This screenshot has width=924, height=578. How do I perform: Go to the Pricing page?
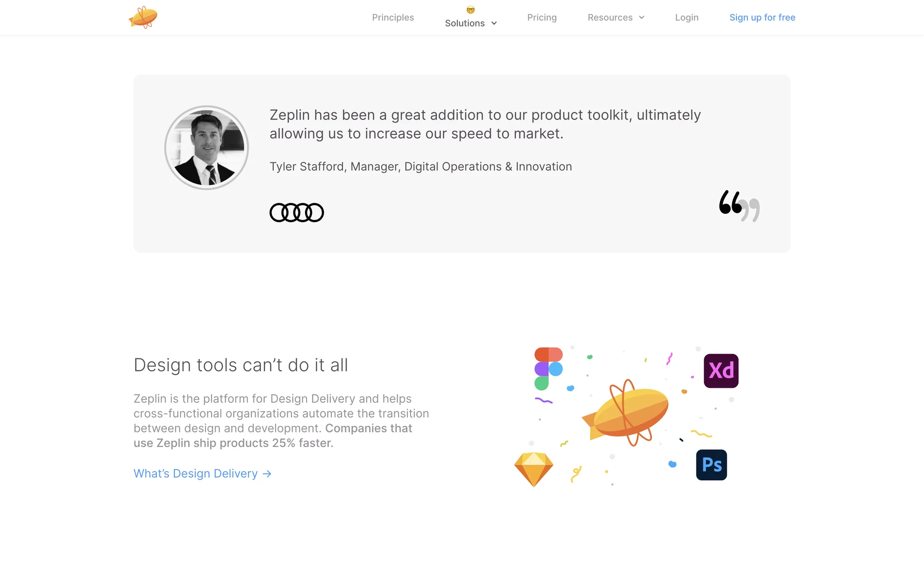pos(541,17)
